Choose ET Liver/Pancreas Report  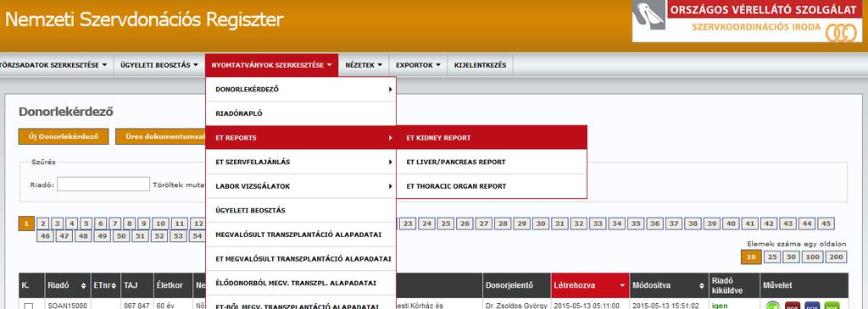tap(492, 162)
